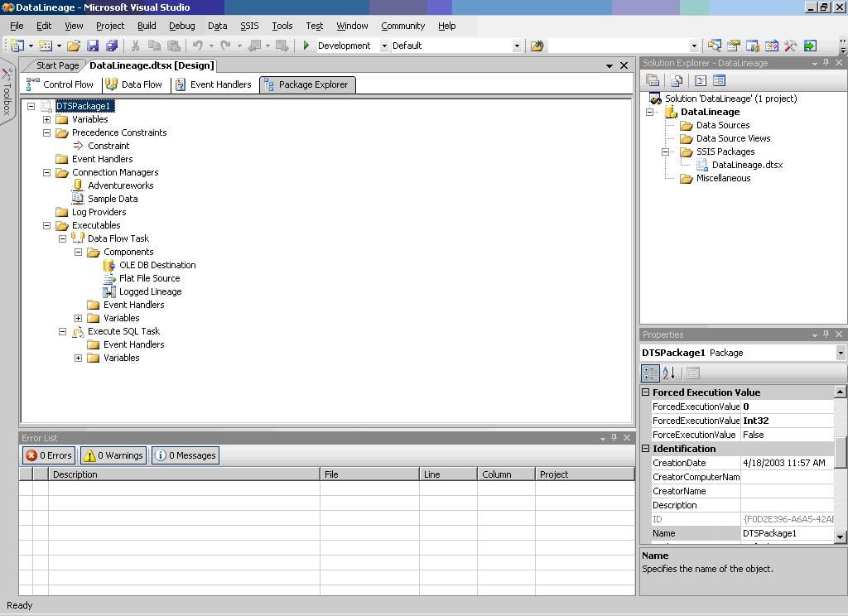Image resolution: width=848 pixels, height=616 pixels.
Task: Open the DTSPackage1 object dropdown in Properties
Action: click(x=841, y=353)
